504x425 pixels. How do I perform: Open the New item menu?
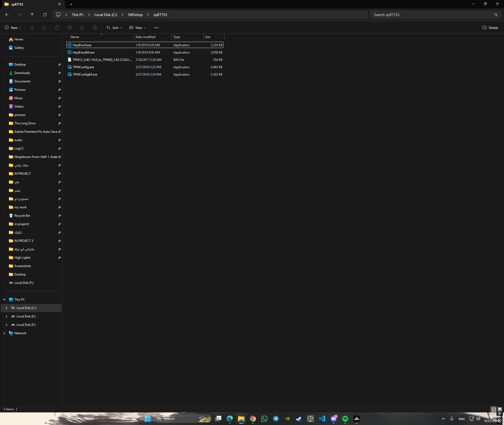[13, 28]
